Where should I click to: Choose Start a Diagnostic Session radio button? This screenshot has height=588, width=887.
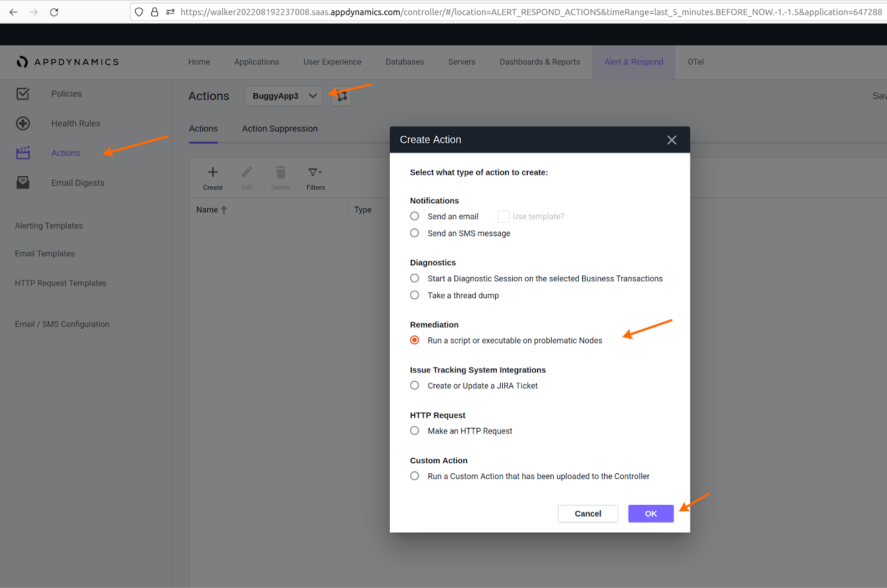tap(415, 278)
